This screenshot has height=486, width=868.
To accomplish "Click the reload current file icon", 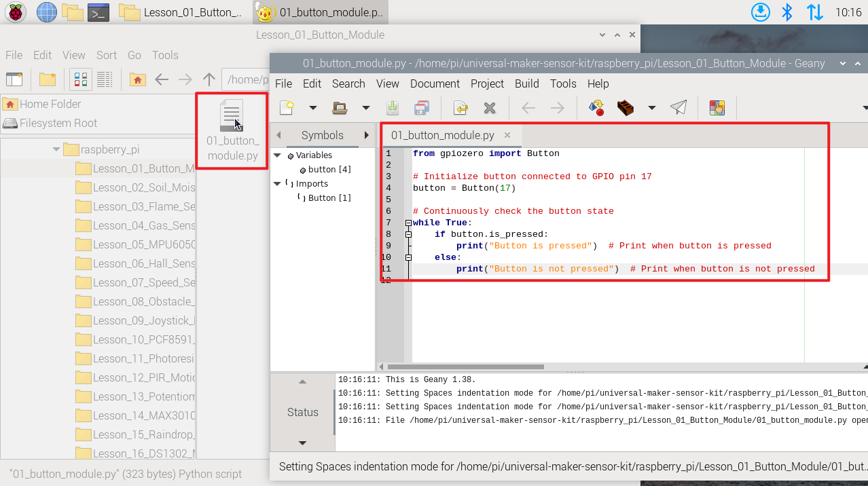I will (460, 107).
